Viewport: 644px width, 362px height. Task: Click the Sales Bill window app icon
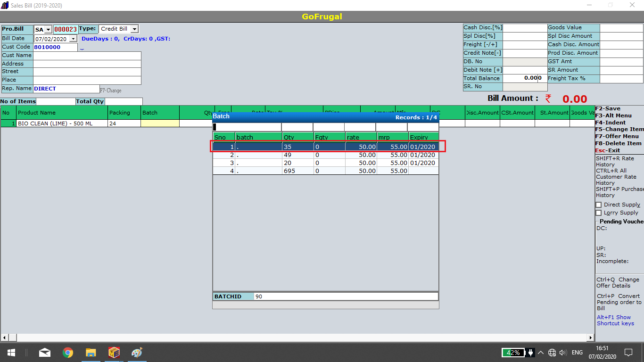click(x=5, y=5)
